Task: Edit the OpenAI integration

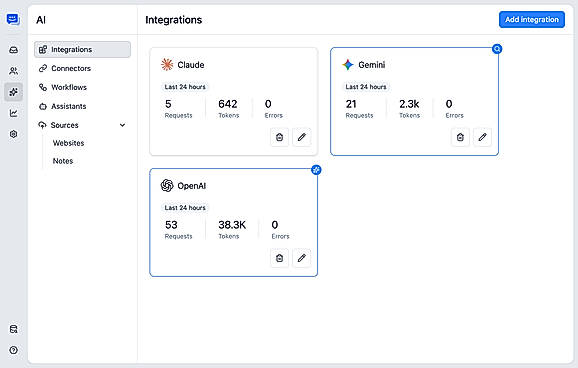Action: pyautogui.click(x=302, y=258)
